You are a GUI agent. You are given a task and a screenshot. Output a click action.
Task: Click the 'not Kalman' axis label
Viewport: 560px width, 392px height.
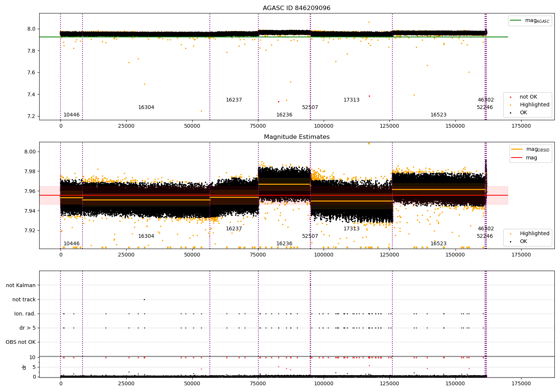(x=21, y=285)
